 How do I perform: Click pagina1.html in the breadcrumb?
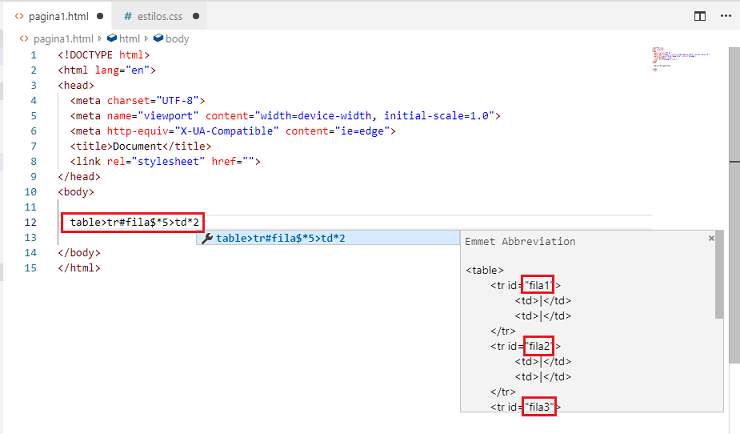pos(63,39)
